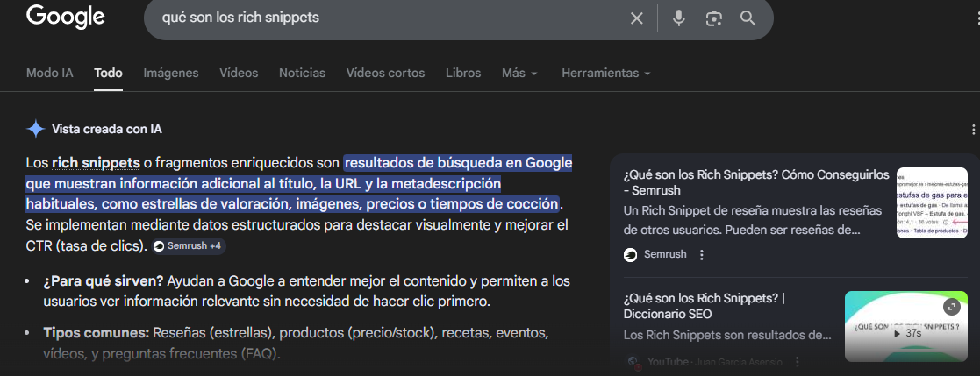Click the AI sparkle icon beside Vista creada
Screen dimensions: 980x376
coord(36,130)
